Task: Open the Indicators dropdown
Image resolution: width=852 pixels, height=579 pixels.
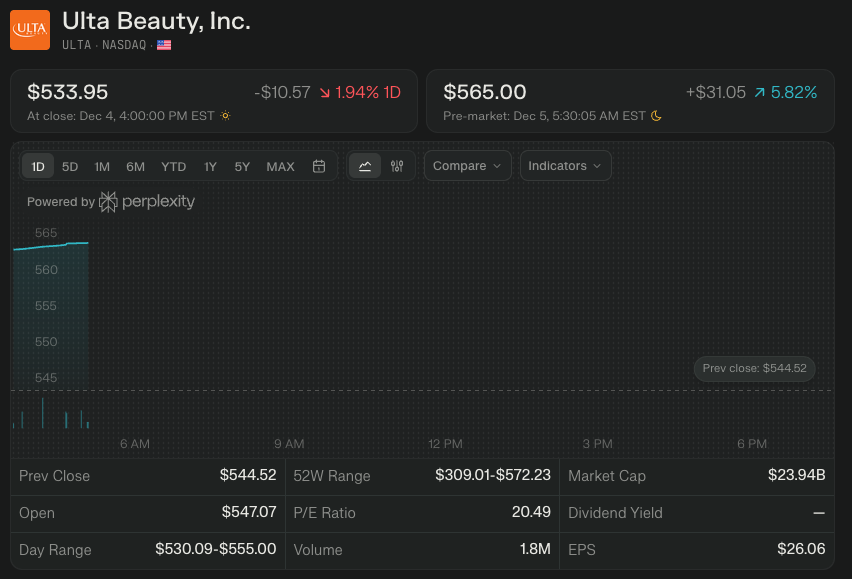Action: pyautogui.click(x=565, y=166)
